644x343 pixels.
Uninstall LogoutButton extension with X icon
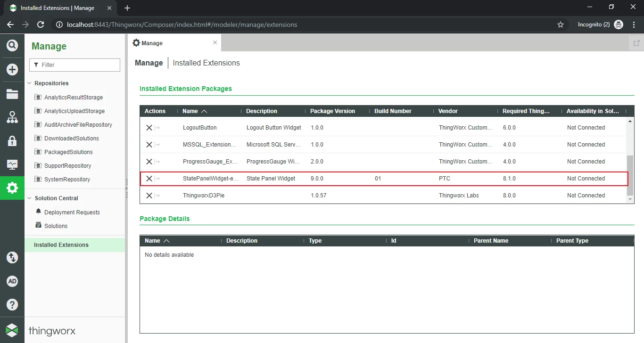(149, 128)
